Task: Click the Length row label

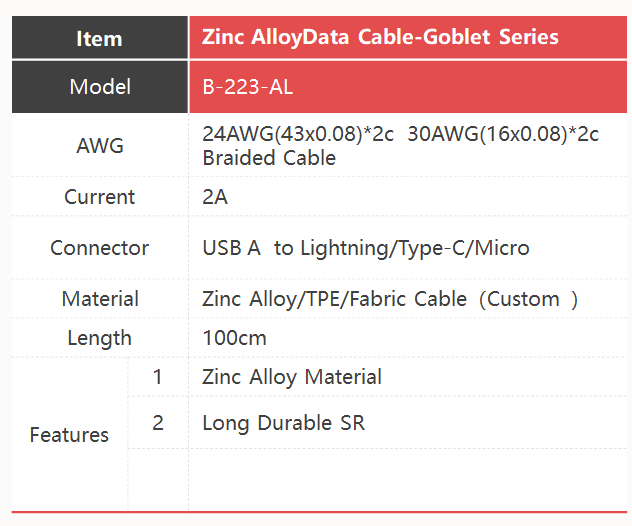Action: [100, 338]
